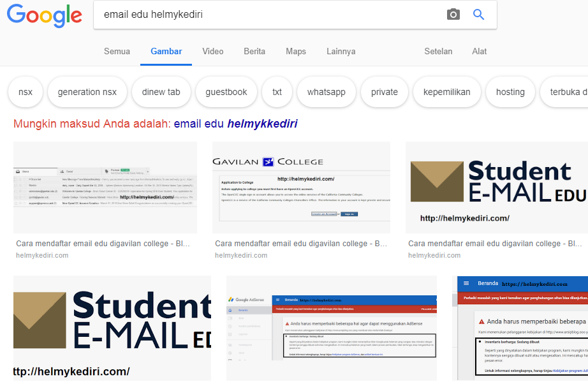588x384 pixels.
Task: Choose the 'generation nsx' chip
Action: (87, 92)
